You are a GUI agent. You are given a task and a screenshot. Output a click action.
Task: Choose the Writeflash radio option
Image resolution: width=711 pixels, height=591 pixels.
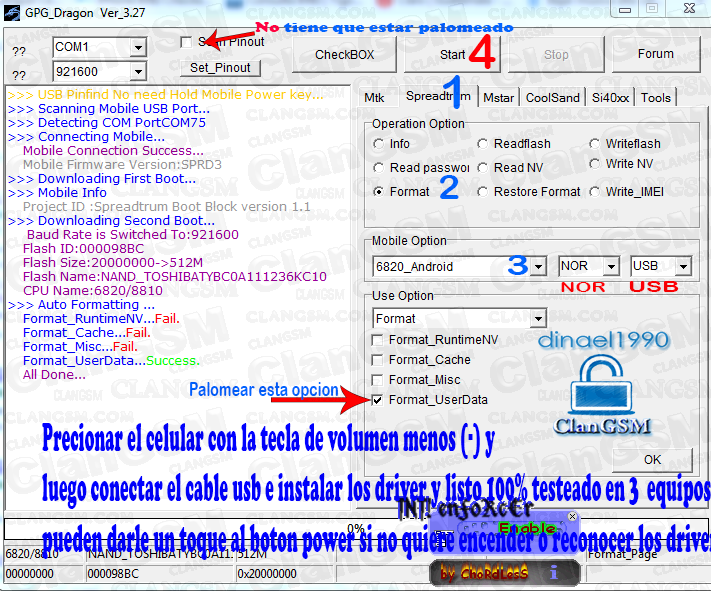pos(594,144)
